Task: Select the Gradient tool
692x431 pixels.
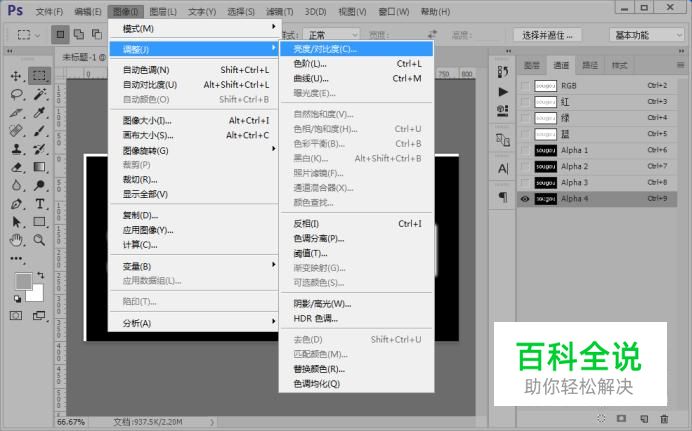Action: click(x=39, y=167)
